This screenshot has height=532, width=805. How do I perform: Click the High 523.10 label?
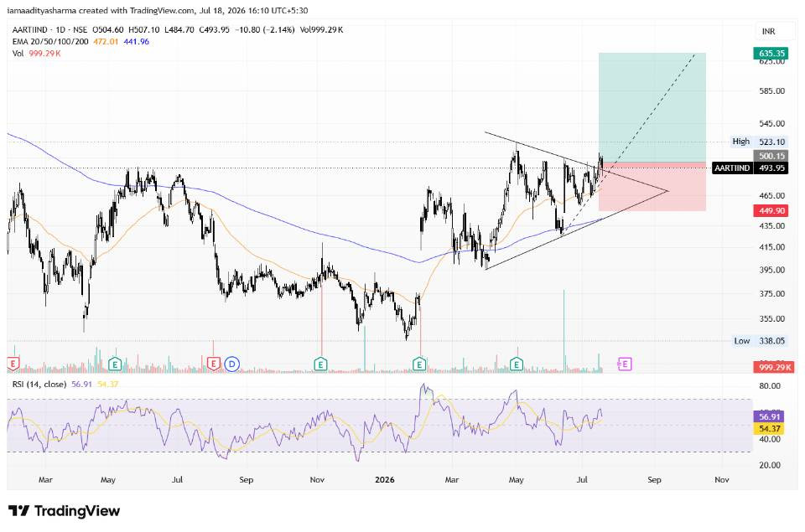coord(759,142)
